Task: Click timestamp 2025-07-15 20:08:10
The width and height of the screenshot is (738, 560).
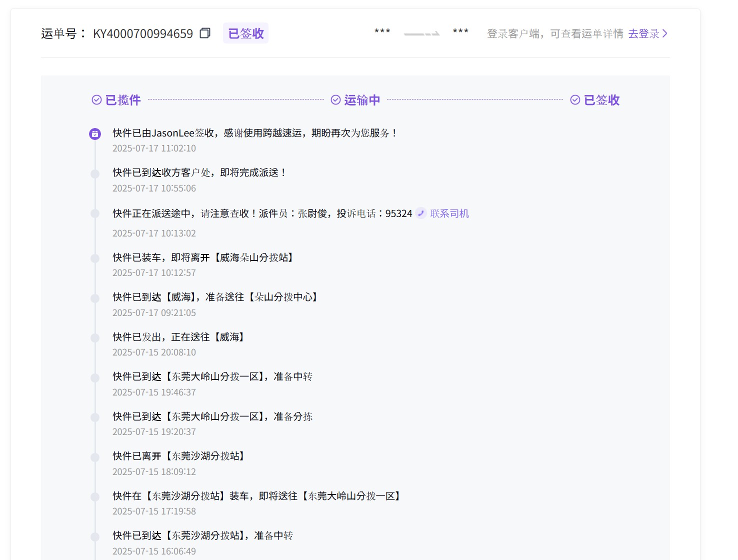Action: tap(154, 352)
